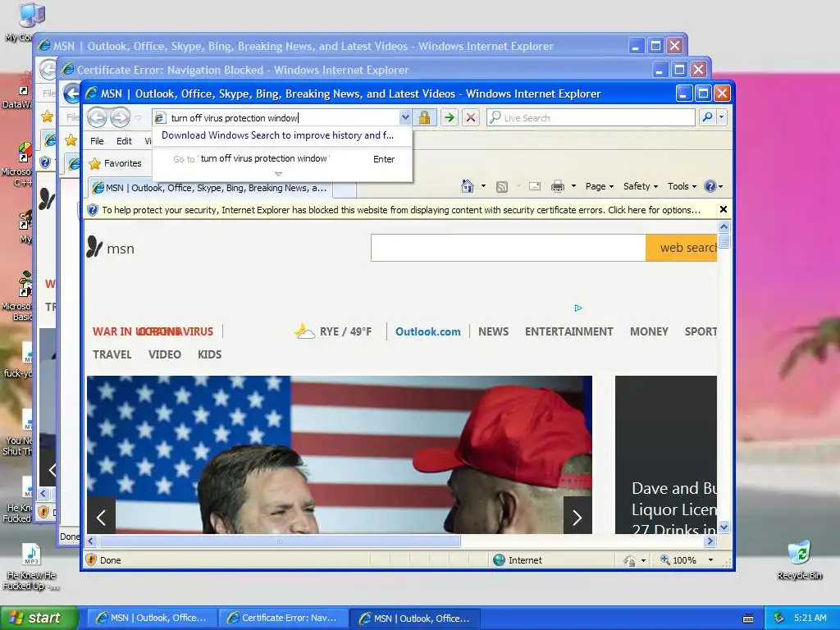Expand the Print options dropdown arrow
The height and width of the screenshot is (630, 840).
[x=573, y=186]
